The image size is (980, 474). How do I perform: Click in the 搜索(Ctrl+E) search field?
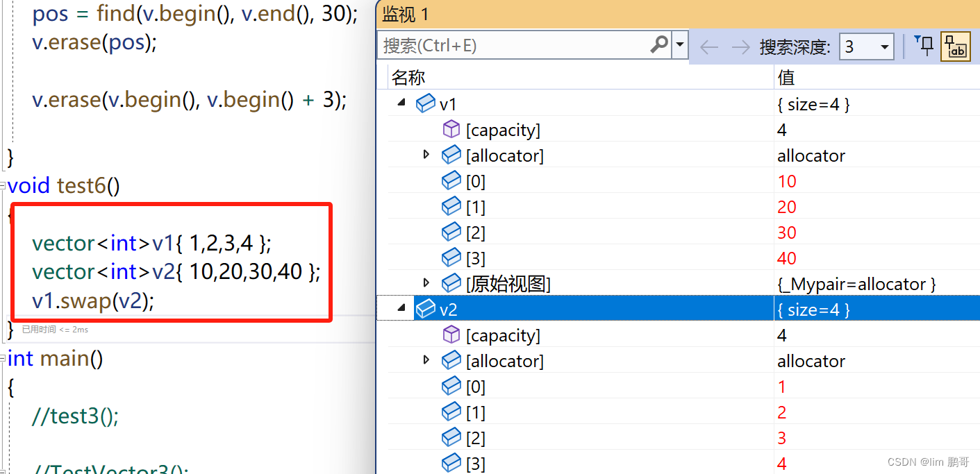pyautogui.click(x=514, y=46)
